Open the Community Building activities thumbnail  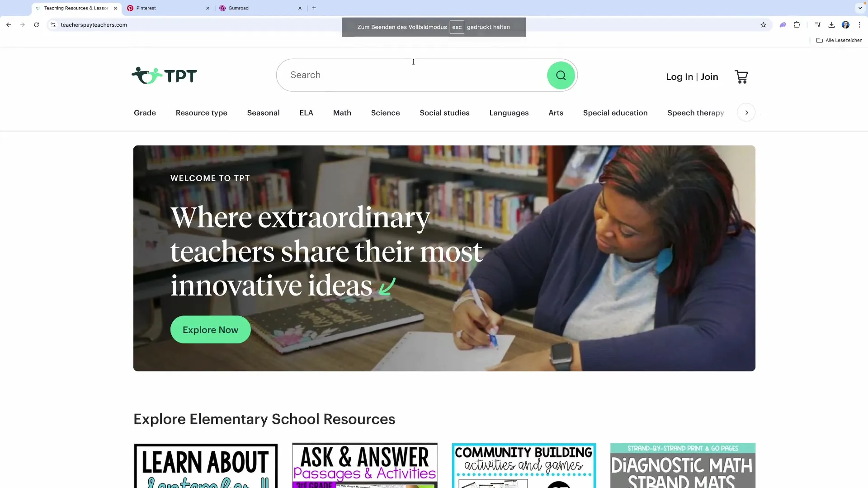(524, 465)
